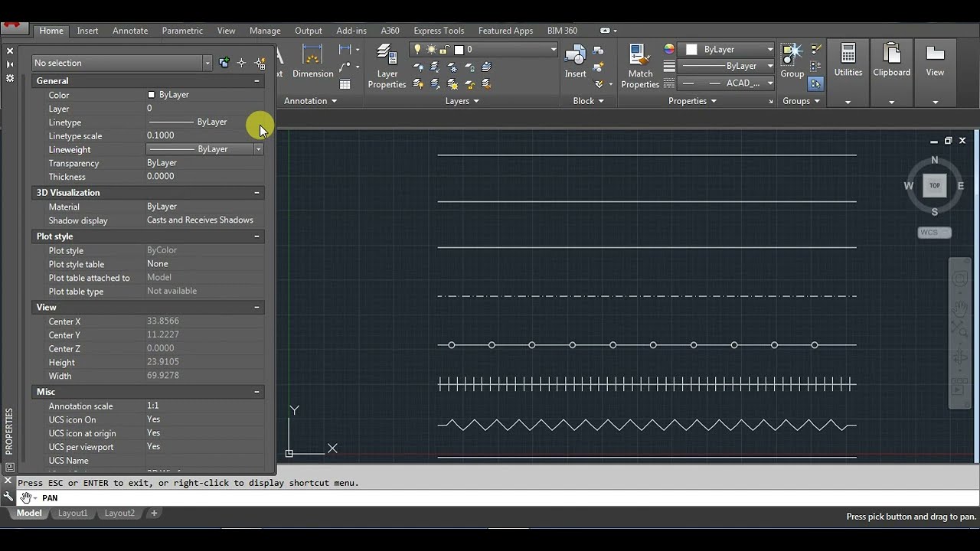Viewport: 980px width, 551px height.
Task: Collapse the 3D Visualization section
Action: click(256, 193)
